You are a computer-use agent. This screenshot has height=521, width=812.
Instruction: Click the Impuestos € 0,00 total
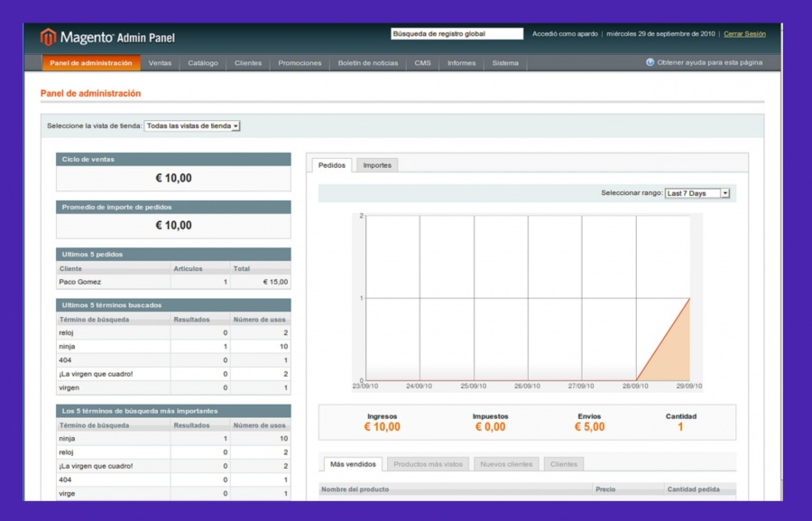[491, 427]
